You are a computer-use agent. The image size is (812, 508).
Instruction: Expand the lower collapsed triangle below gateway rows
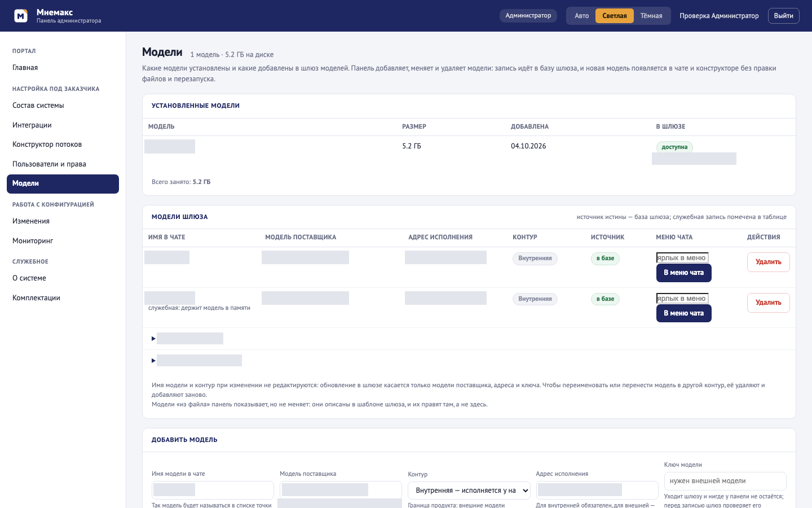tap(153, 361)
